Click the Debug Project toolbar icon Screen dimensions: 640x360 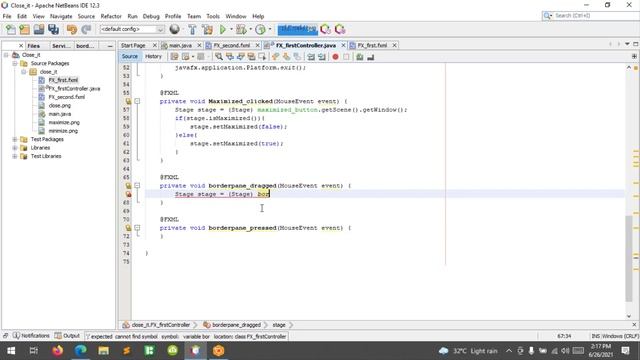point(241,29)
